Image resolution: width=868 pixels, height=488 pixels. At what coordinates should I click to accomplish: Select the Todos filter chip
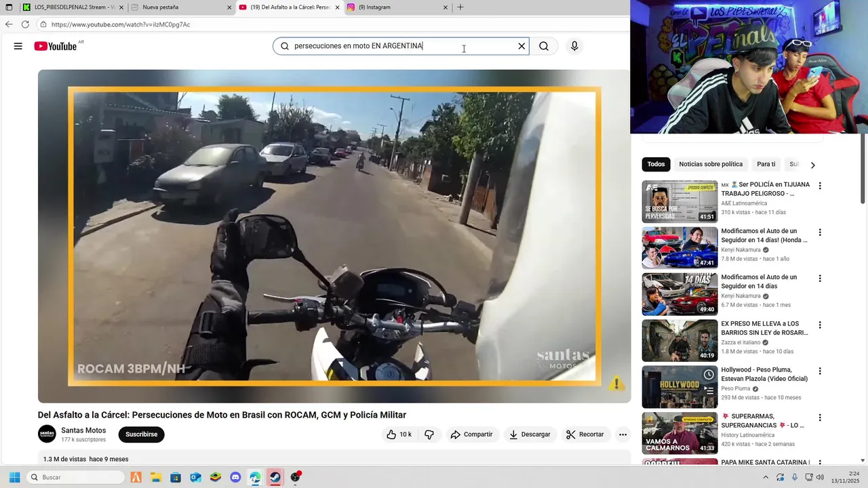coord(656,164)
